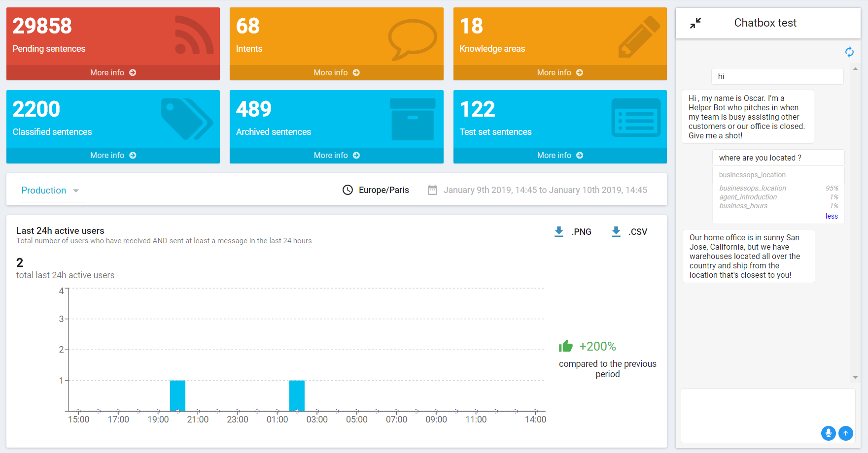Image resolution: width=868 pixels, height=453 pixels.
Task: Click the clock icon beside Europe/Paris
Action: 347,190
